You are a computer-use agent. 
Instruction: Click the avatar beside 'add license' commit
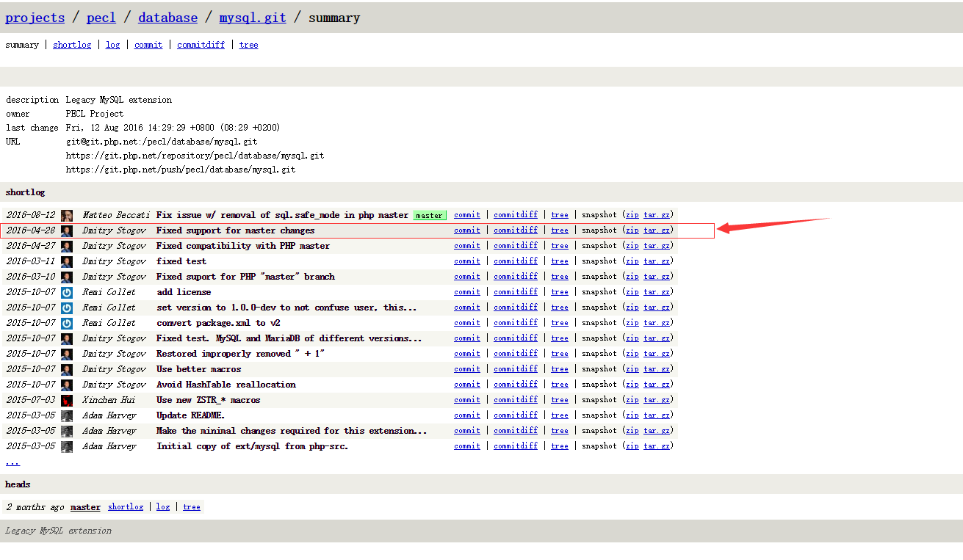click(x=67, y=292)
